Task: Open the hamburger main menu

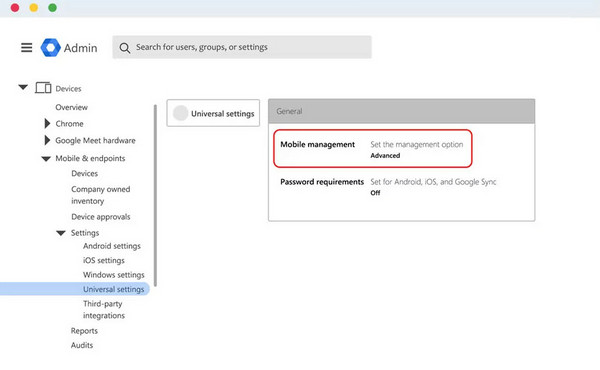Action: (26, 47)
